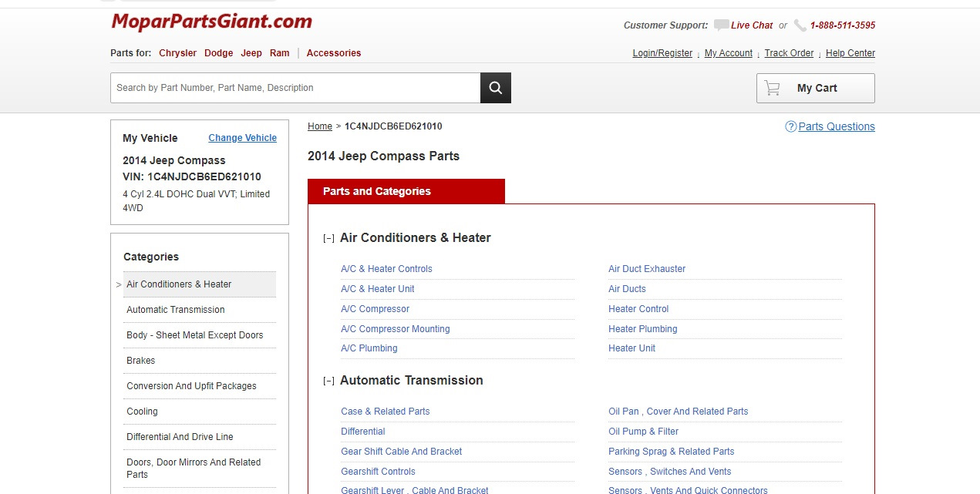Image resolution: width=980 pixels, height=494 pixels.
Task: Go to Track Order
Action: pyautogui.click(x=789, y=53)
